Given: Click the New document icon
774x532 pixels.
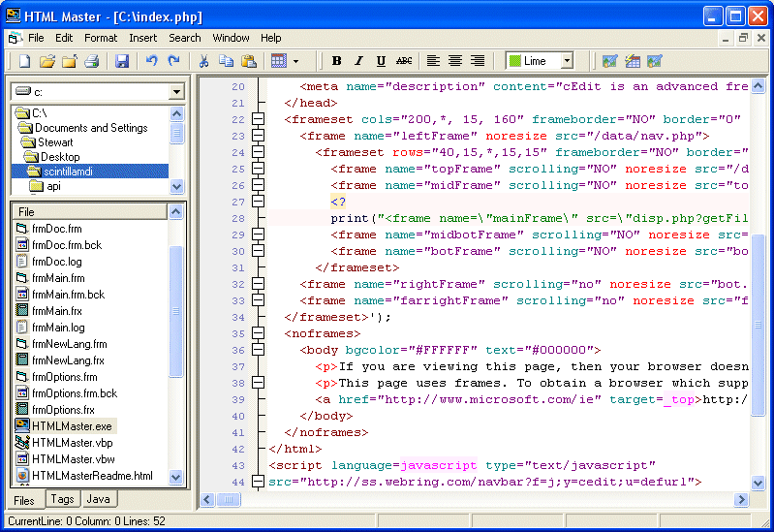Looking at the screenshot, I should [24, 61].
